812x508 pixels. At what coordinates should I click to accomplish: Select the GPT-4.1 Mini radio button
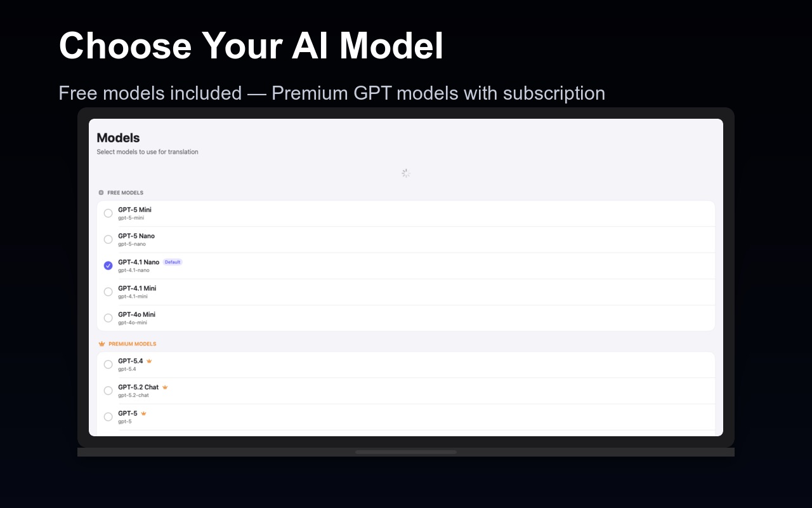click(x=108, y=292)
